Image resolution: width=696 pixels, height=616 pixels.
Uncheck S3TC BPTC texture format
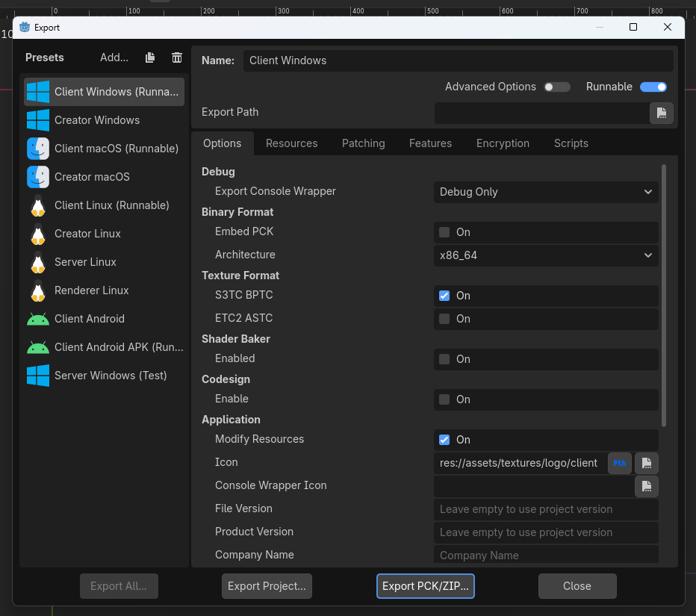pyautogui.click(x=444, y=296)
